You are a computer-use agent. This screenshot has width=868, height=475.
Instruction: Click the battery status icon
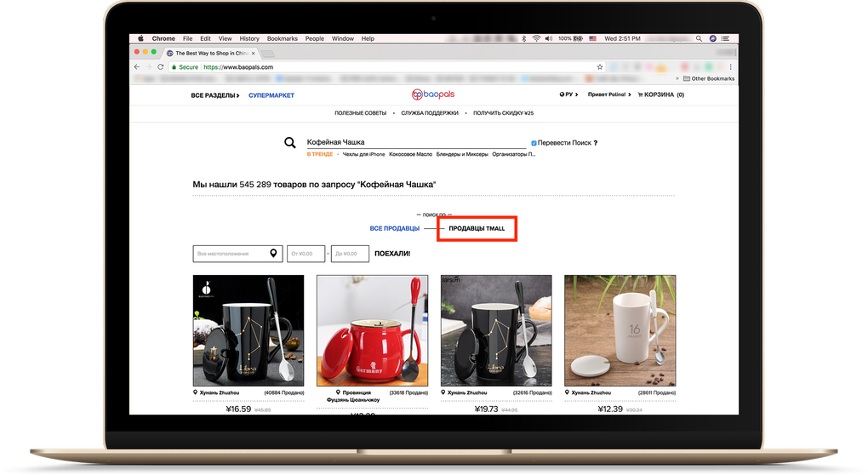pos(578,39)
